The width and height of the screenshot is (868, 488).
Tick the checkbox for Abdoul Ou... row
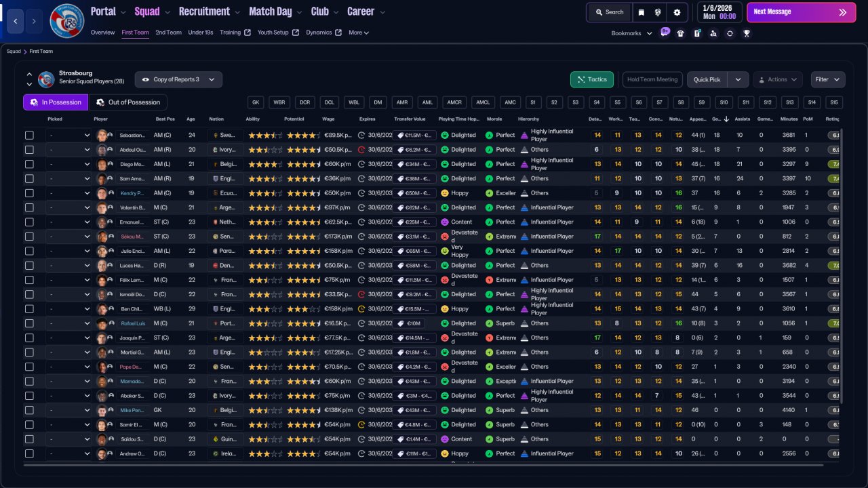pyautogui.click(x=29, y=150)
